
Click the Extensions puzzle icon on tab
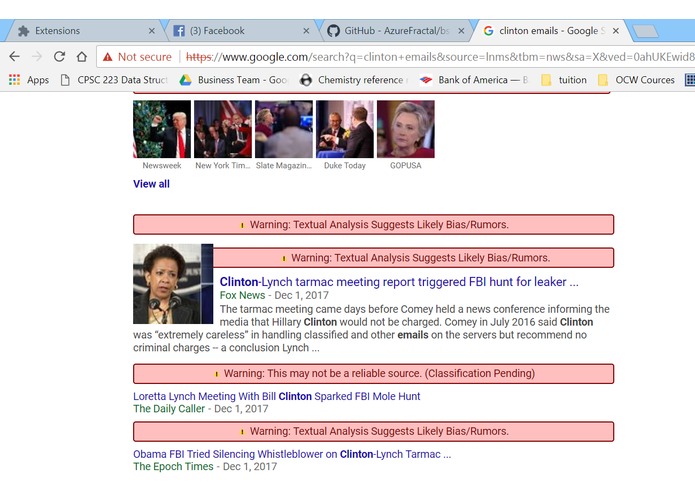pos(23,31)
